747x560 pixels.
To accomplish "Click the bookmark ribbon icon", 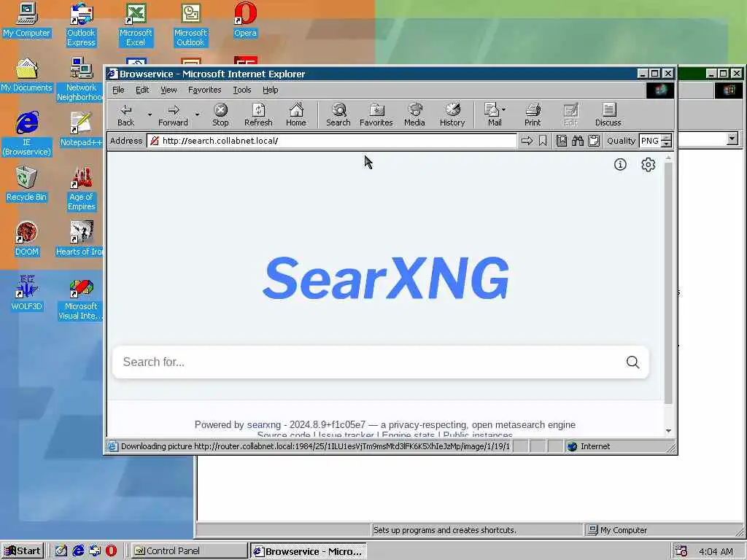I will 543,141.
